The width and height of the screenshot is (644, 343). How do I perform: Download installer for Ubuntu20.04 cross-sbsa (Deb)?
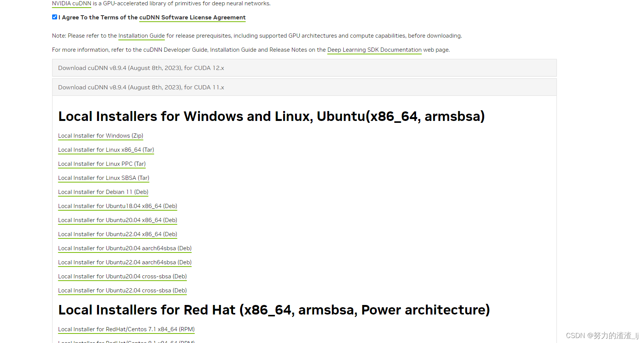pos(123,276)
